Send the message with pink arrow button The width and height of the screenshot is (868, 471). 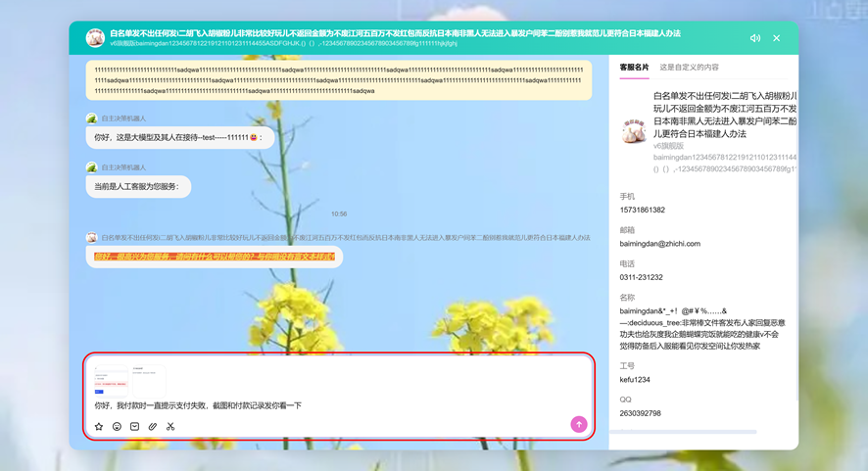pos(579,425)
